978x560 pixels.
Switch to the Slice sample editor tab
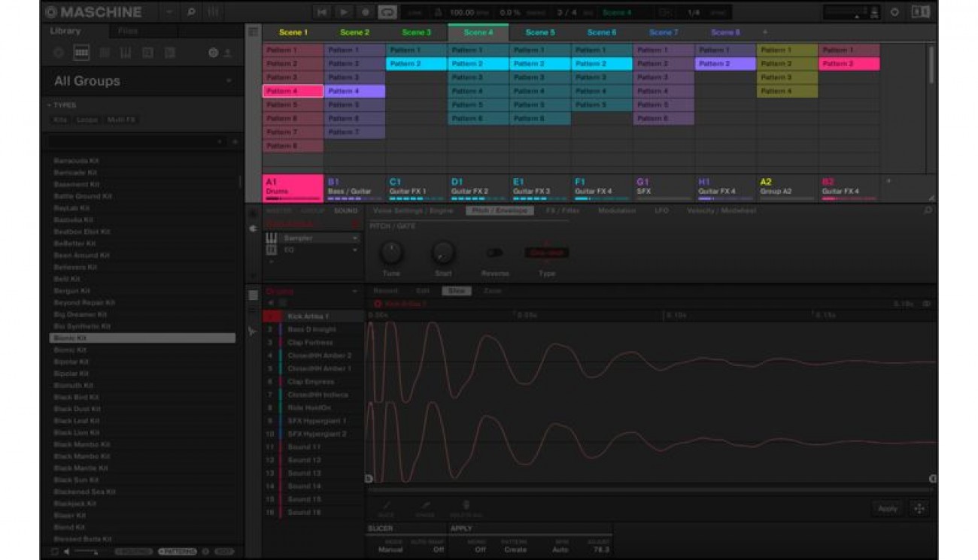(456, 291)
